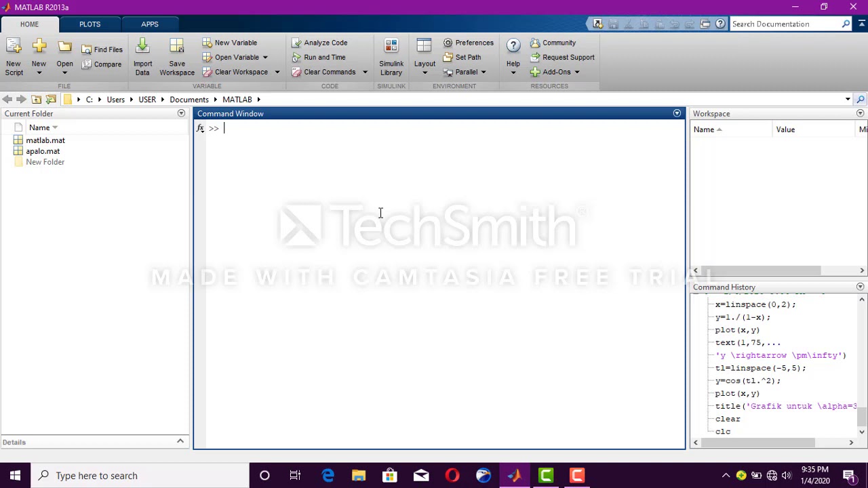Expand the Clear Workspace dropdown arrow
This screenshot has width=868, height=488.
[x=277, y=73]
